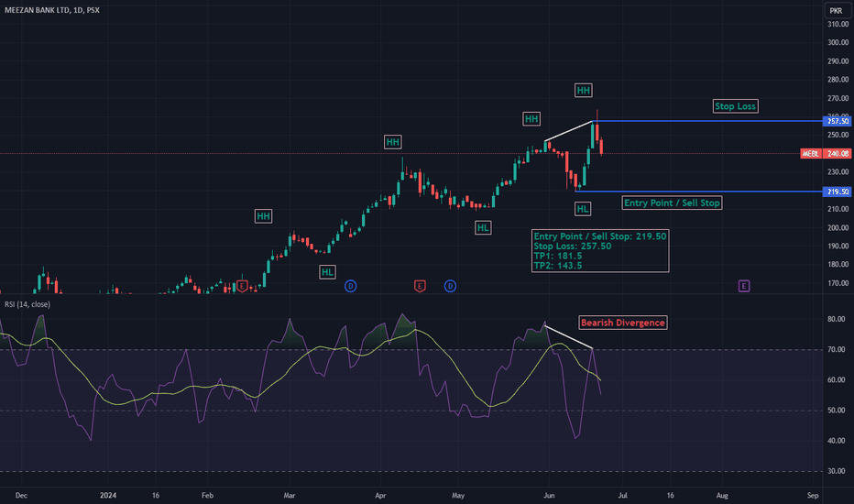Open the PKR currency selector
The image size is (854, 504).
[x=836, y=10]
